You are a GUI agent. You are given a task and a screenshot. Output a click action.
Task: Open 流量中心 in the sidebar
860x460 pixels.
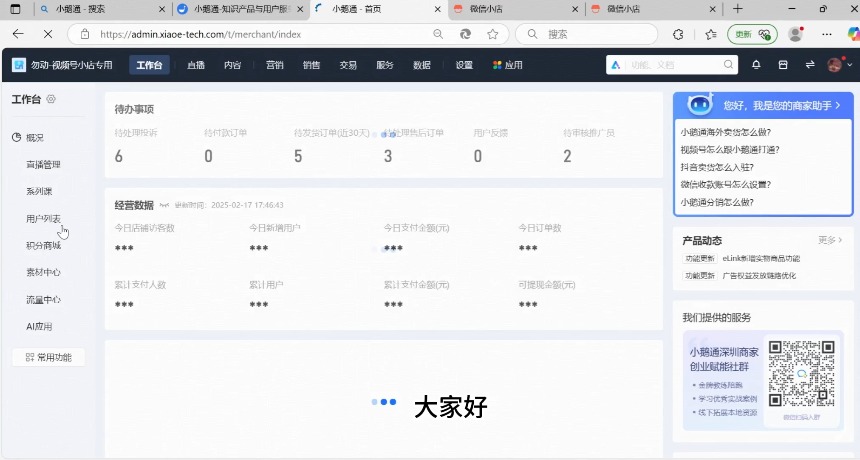click(x=43, y=300)
